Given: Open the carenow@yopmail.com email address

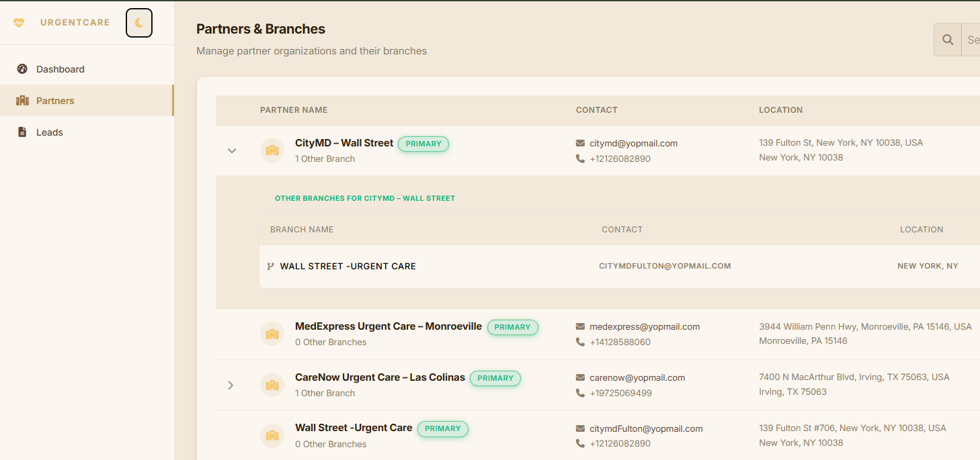Looking at the screenshot, I should (637, 377).
